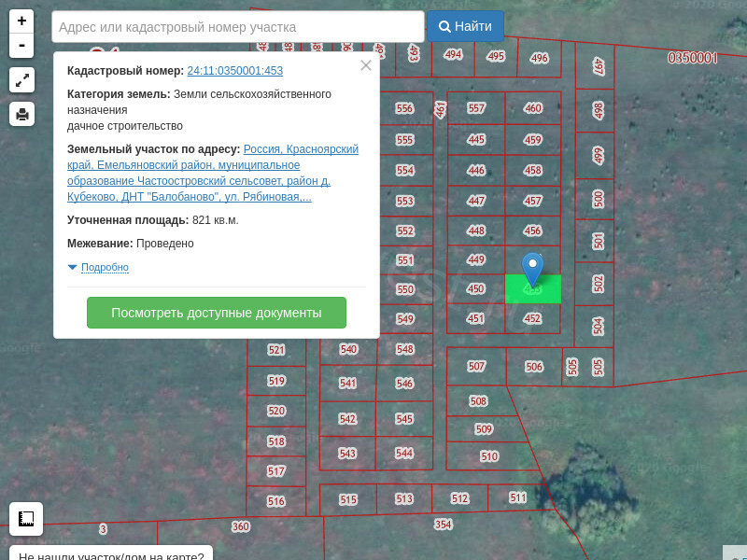Open cadastral number 24:11:0350001:453 link
Screen dimensions: 747x560
(234, 71)
